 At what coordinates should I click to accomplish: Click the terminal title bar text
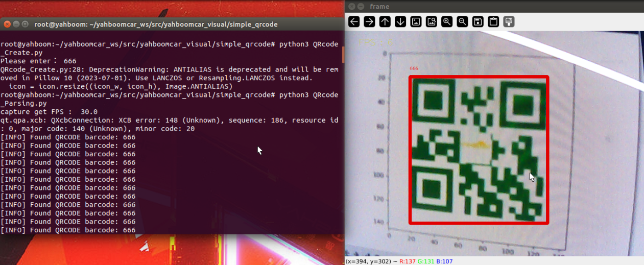click(x=156, y=24)
